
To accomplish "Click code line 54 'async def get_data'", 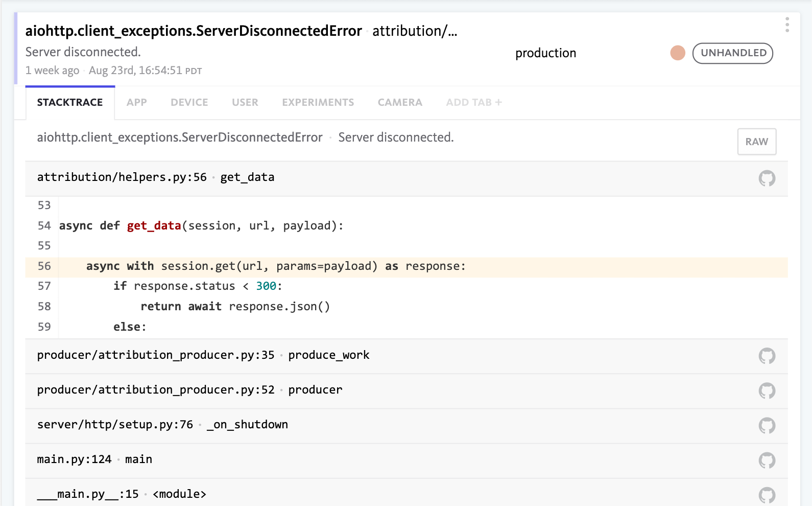I will (x=201, y=226).
